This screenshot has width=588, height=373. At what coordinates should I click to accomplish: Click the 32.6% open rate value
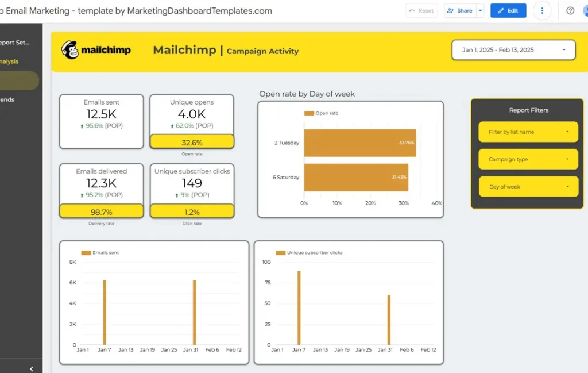pyautogui.click(x=192, y=143)
